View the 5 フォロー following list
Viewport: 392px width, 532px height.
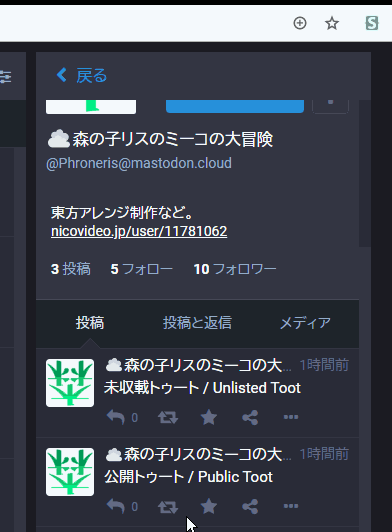(142, 269)
